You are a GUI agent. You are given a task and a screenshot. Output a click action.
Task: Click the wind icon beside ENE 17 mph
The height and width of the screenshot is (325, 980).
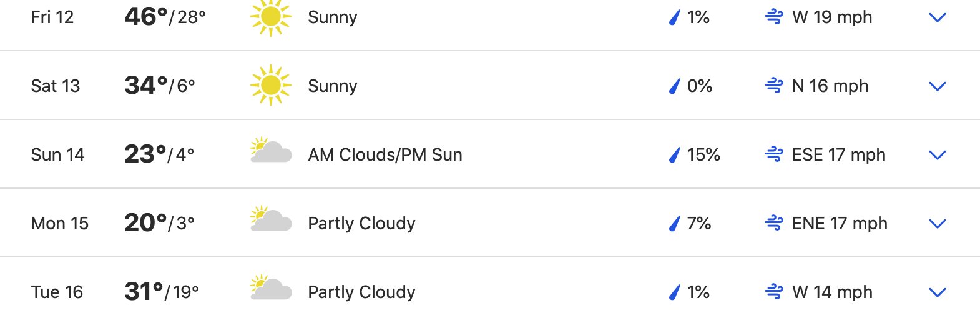click(774, 223)
